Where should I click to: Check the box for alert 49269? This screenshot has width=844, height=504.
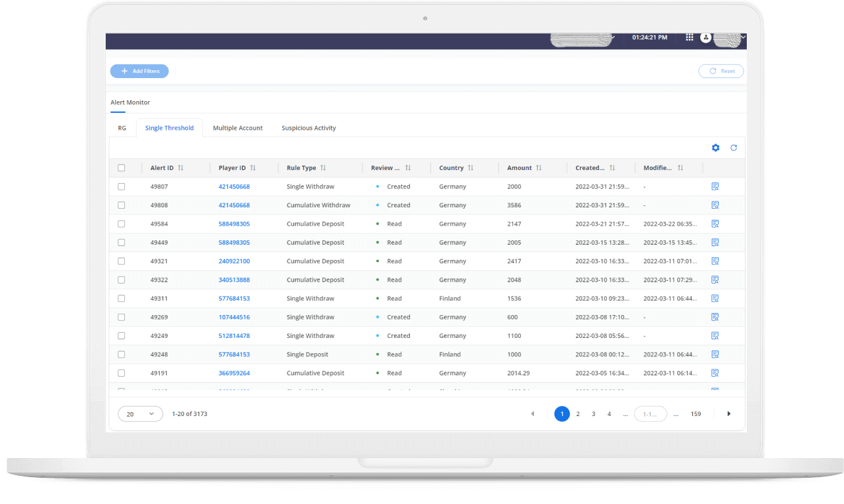[122, 317]
